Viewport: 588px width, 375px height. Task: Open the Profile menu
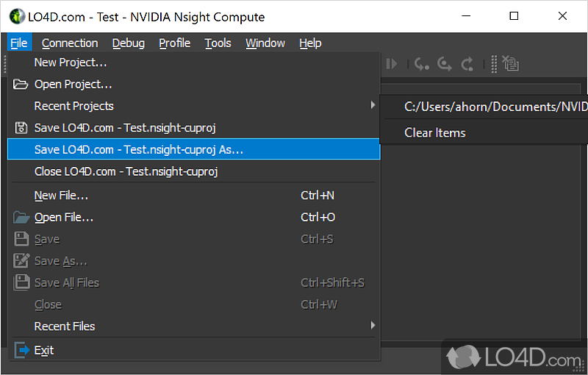pyautogui.click(x=174, y=43)
